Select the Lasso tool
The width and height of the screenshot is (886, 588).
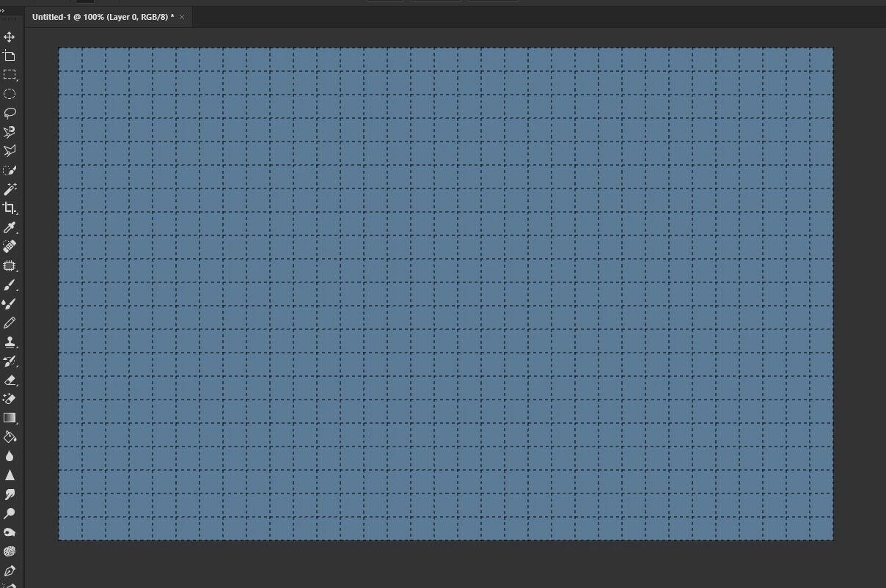coord(10,113)
